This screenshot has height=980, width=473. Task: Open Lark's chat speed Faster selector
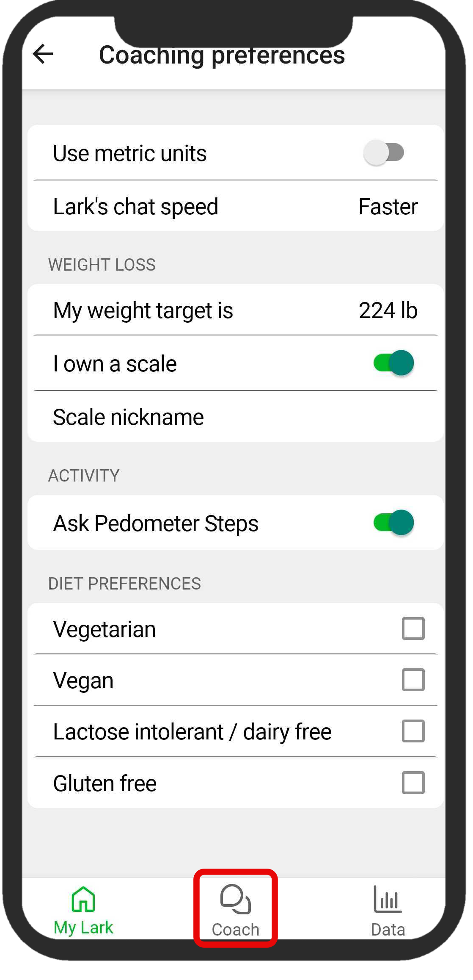[x=388, y=207]
